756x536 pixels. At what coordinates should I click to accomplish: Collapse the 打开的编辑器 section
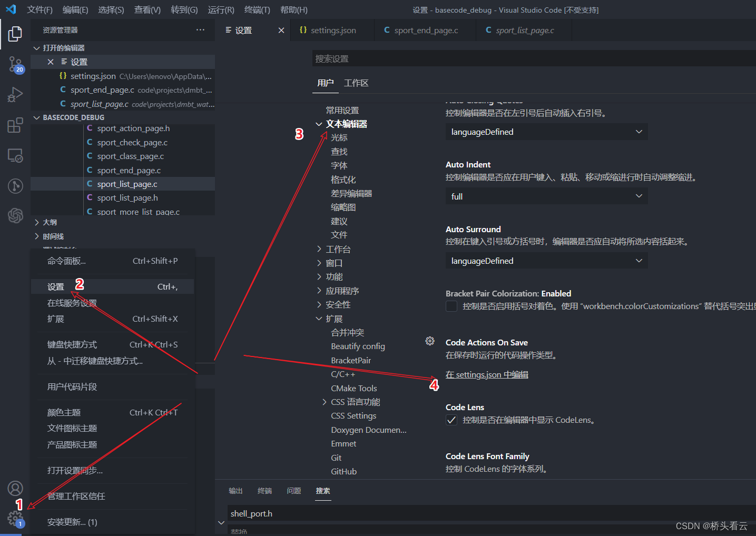click(x=37, y=48)
